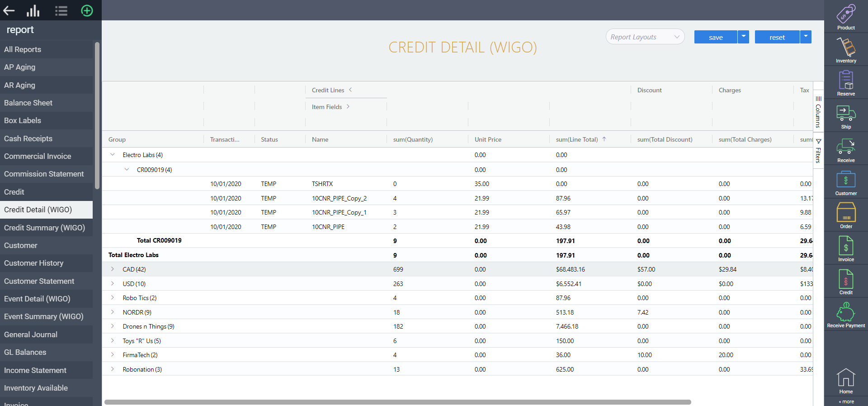Click the back arrow icon
This screenshot has height=406, width=868.
tap(9, 10)
